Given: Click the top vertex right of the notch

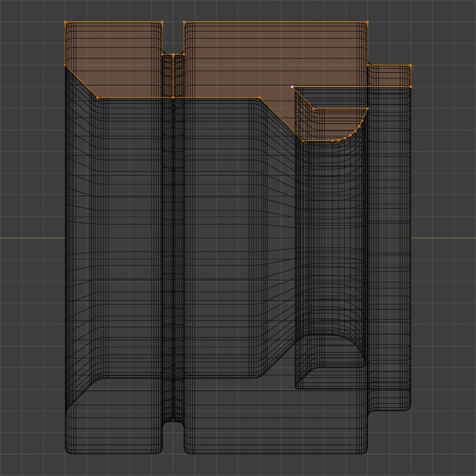Looking at the screenshot, I should click(184, 22).
